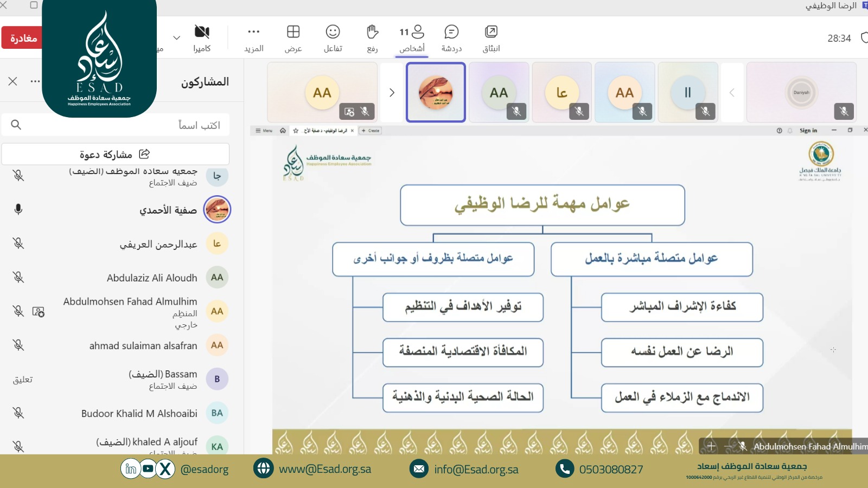Open the React (تفاعل) emoji menu
The width and height of the screenshot is (868, 488).
point(333,38)
